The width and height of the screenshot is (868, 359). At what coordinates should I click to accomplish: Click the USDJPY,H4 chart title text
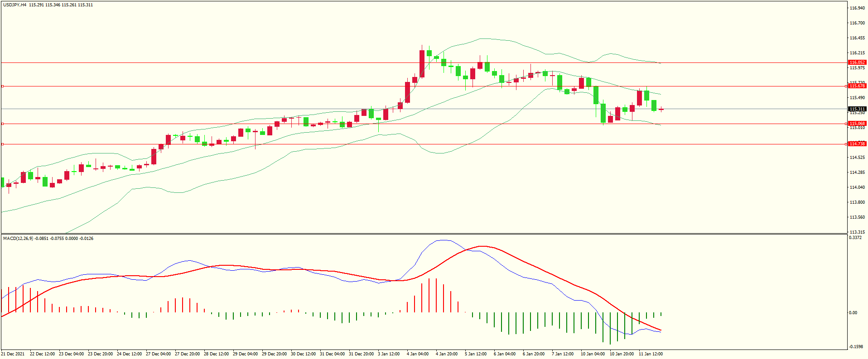(x=14, y=5)
